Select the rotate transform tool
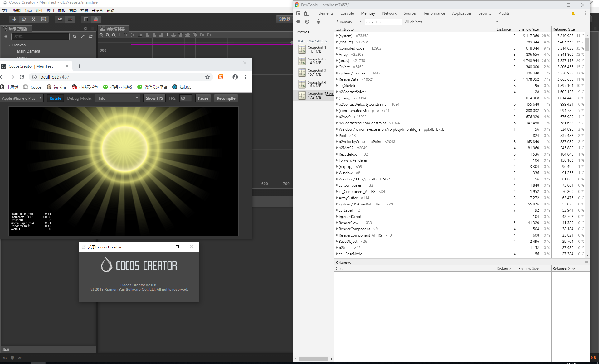 click(24, 19)
